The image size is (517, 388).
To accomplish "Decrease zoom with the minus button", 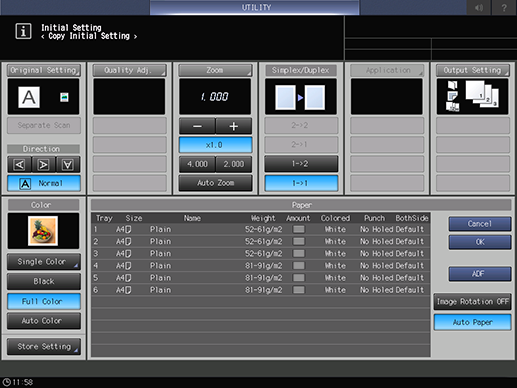I will pos(197,126).
